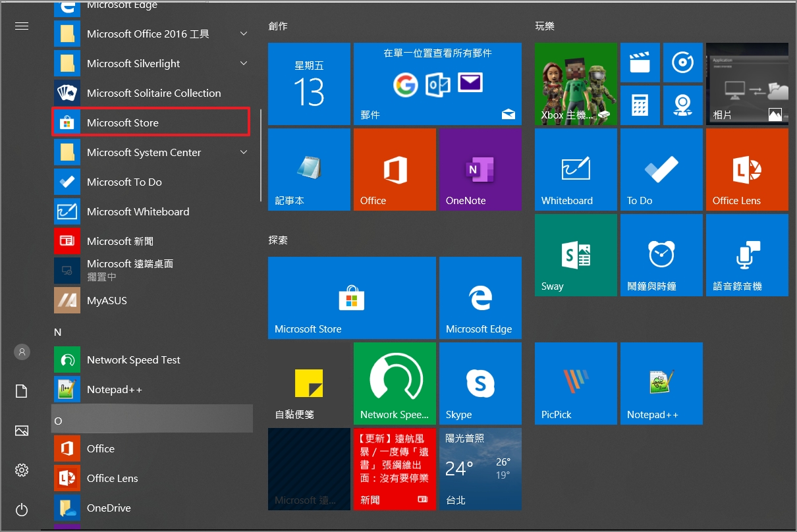Open the 自黏便箋 sticky notes tile
The image size is (797, 532).
pyautogui.click(x=309, y=383)
